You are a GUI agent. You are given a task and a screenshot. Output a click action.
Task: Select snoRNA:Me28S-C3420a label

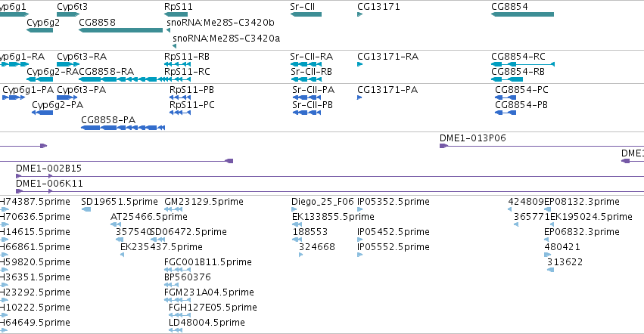click(226, 38)
